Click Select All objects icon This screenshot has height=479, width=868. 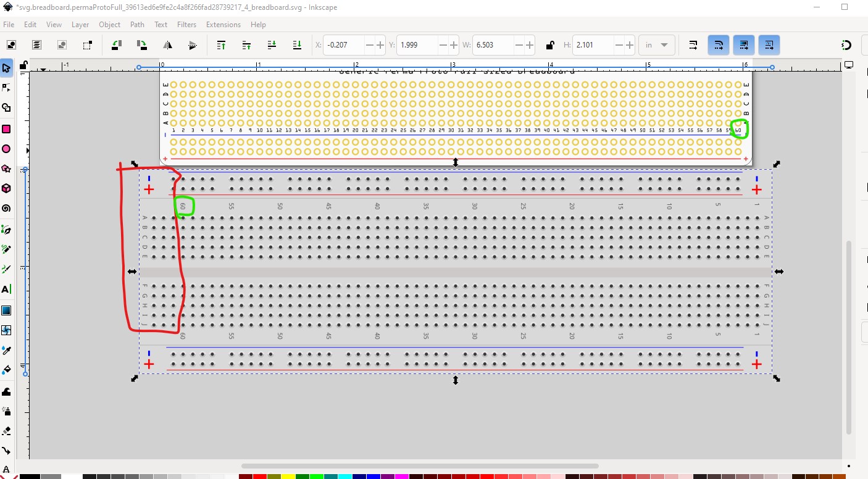(11, 45)
